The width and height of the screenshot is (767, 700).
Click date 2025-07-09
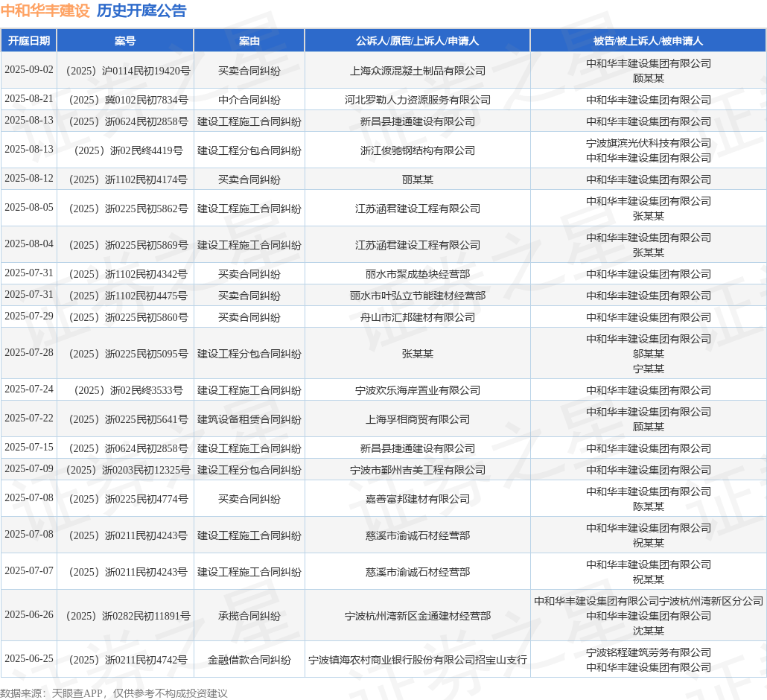pos(29,469)
